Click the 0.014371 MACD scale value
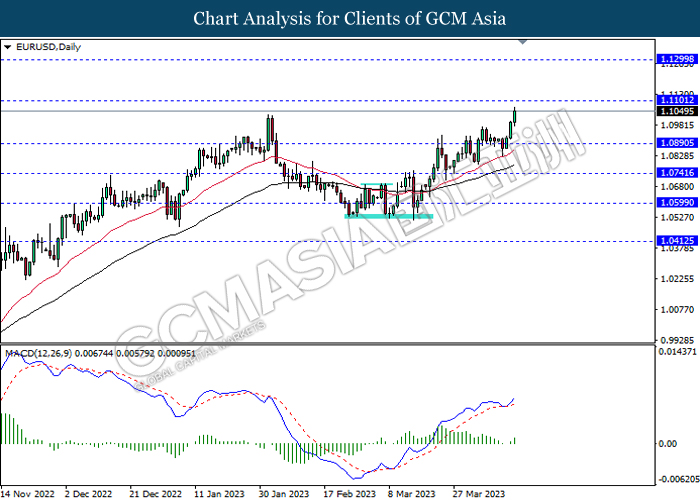This screenshot has width=700, height=500. tap(677, 352)
